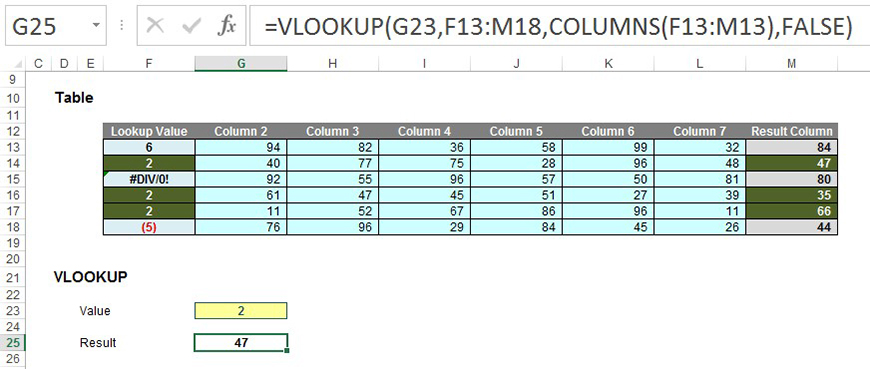Select green result cell showing 35
870x369 pixels.
click(x=792, y=195)
